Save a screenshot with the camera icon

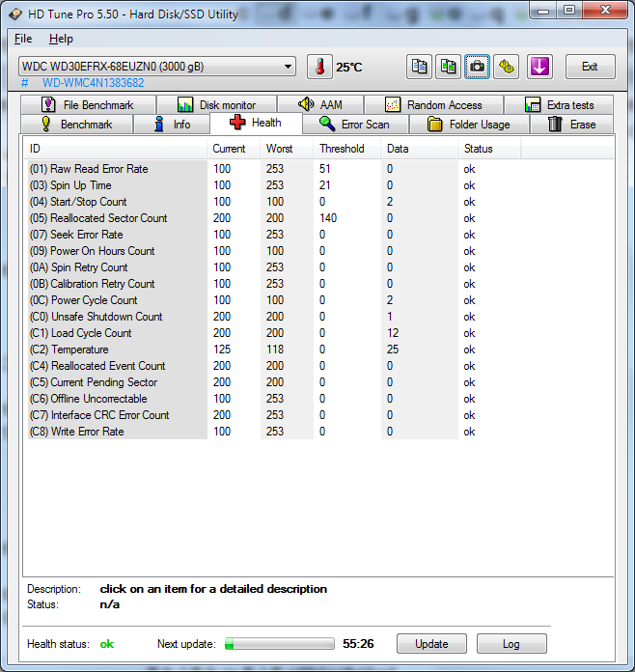click(477, 67)
